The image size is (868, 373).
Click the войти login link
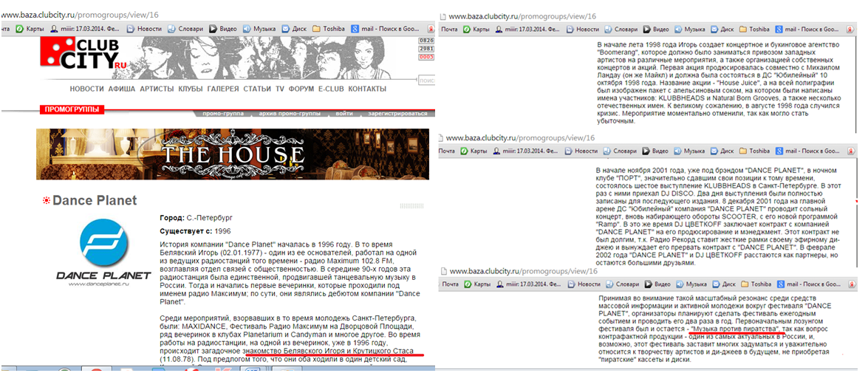point(344,114)
